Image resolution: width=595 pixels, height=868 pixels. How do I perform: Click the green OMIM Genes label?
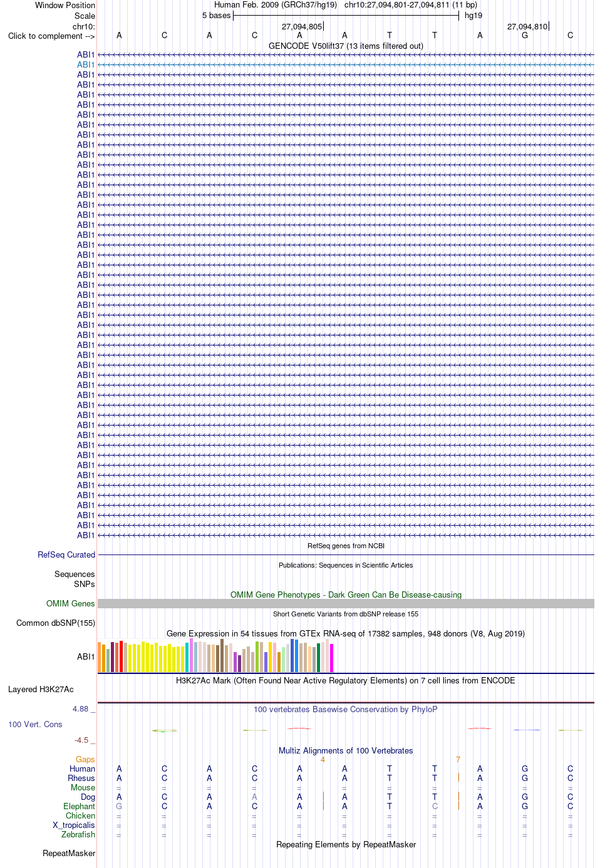pos(71,603)
